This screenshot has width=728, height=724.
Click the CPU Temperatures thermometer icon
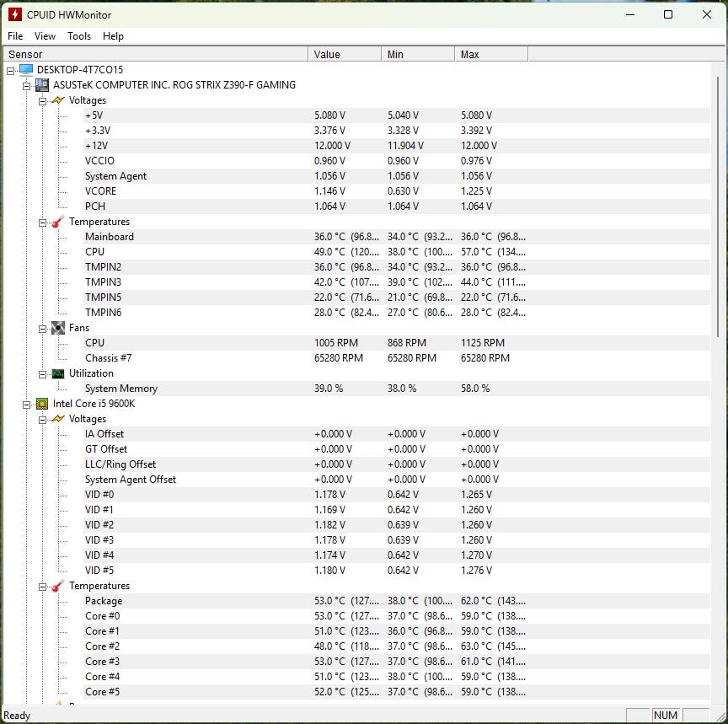coord(58,586)
